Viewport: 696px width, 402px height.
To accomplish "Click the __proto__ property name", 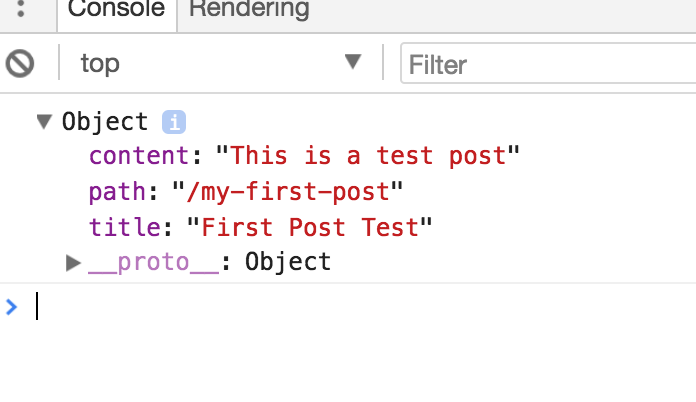I will click(x=154, y=262).
